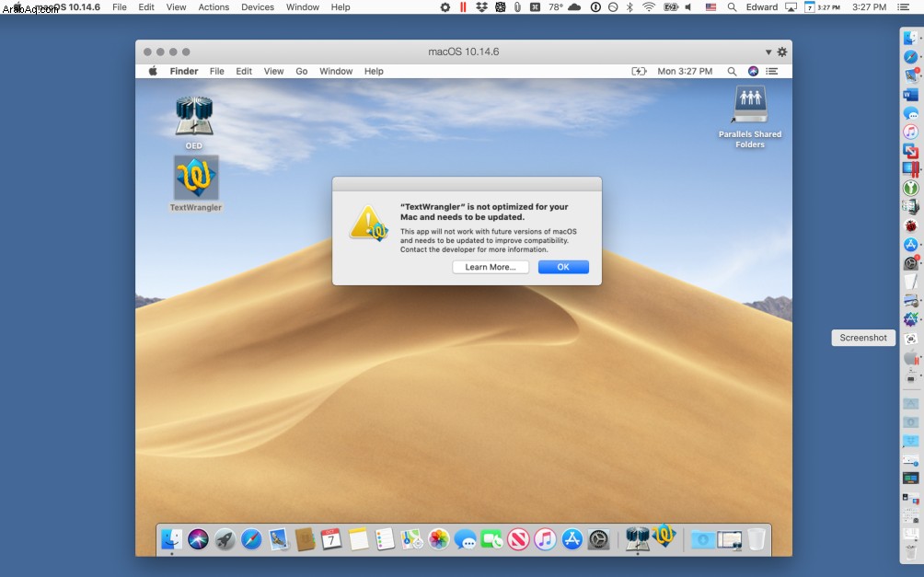Screen dimensions: 924x577
Task: Open News in the guest Dock
Action: (x=518, y=538)
